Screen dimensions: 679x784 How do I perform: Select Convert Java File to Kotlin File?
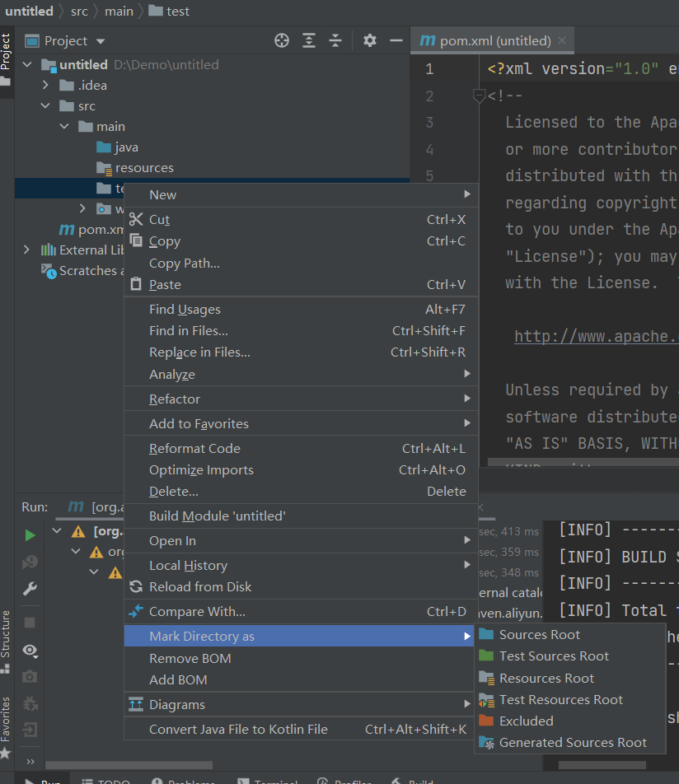click(x=301, y=729)
